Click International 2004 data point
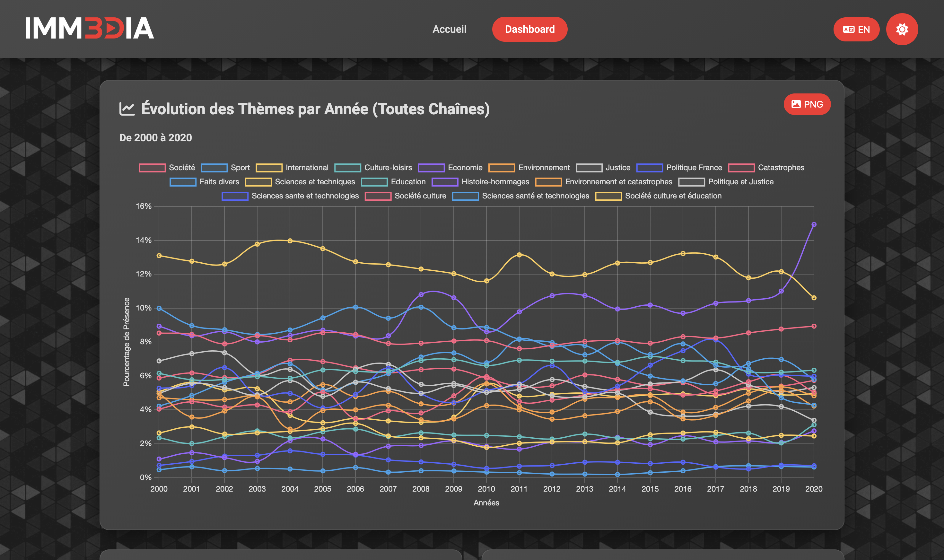 click(290, 241)
